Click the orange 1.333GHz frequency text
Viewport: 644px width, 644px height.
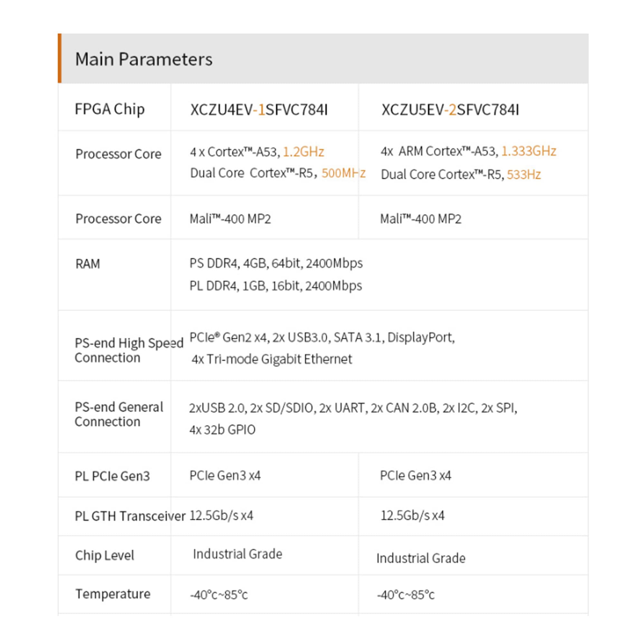529,151
